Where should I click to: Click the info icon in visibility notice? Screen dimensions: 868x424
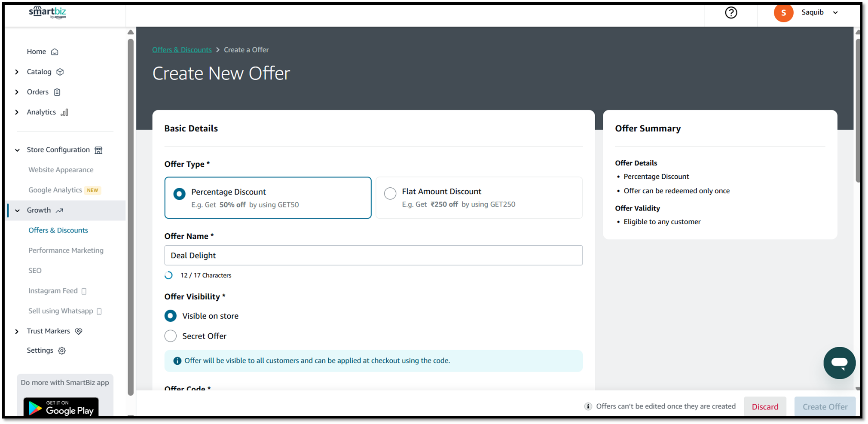177,361
